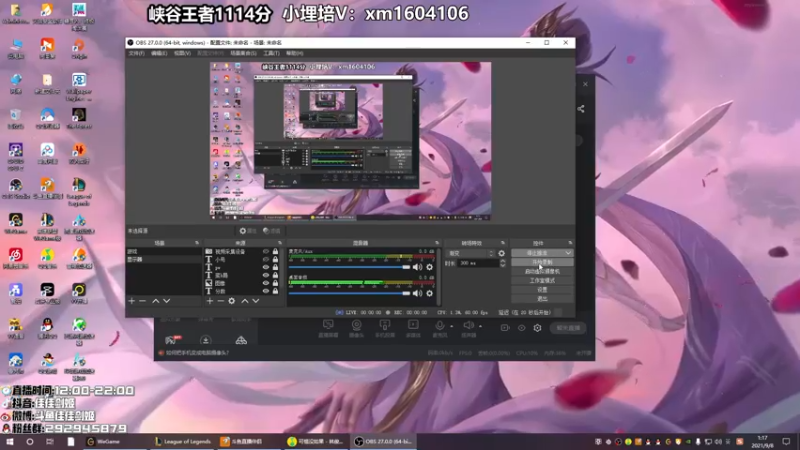
Task: Open the 文件(F) menu in OBS
Action: [x=136, y=53]
